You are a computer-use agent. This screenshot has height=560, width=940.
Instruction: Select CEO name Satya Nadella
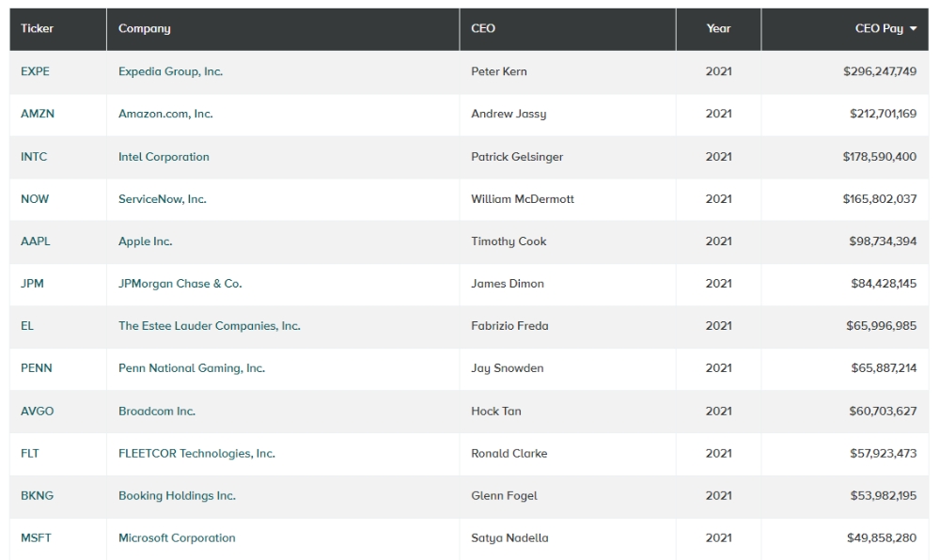click(x=509, y=537)
